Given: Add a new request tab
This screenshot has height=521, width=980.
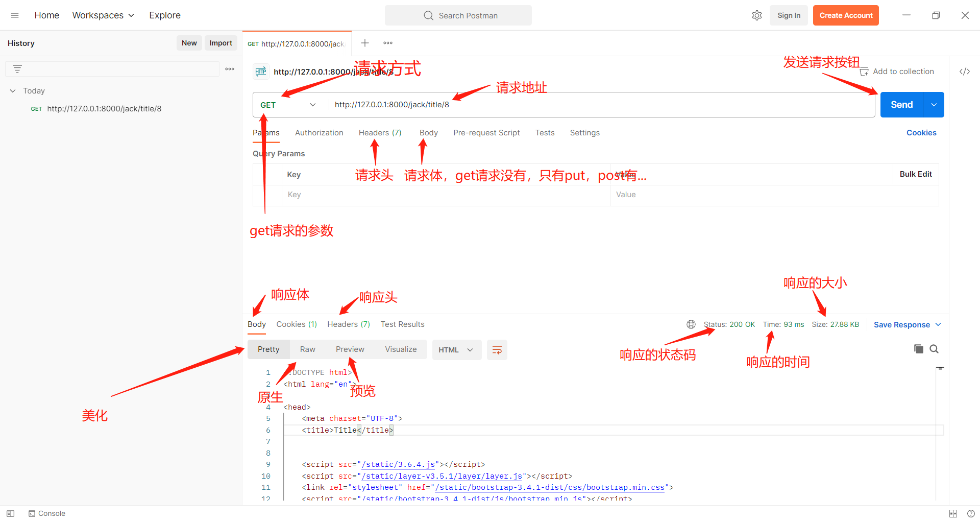Looking at the screenshot, I should 365,43.
